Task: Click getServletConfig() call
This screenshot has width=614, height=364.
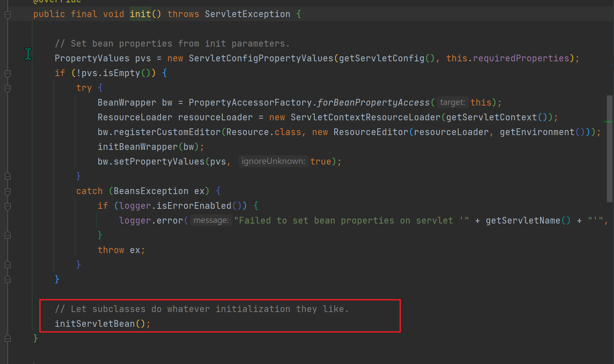Action: click(387, 58)
